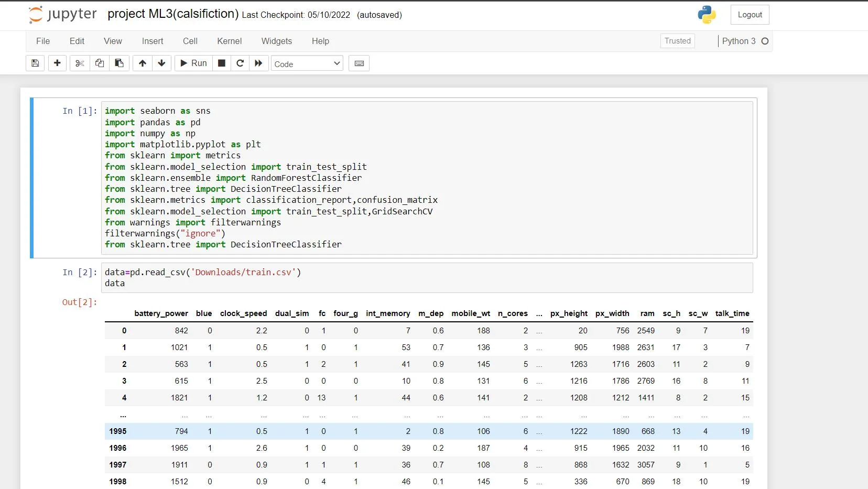
Task: Click notebook title to rename it
Action: click(173, 14)
